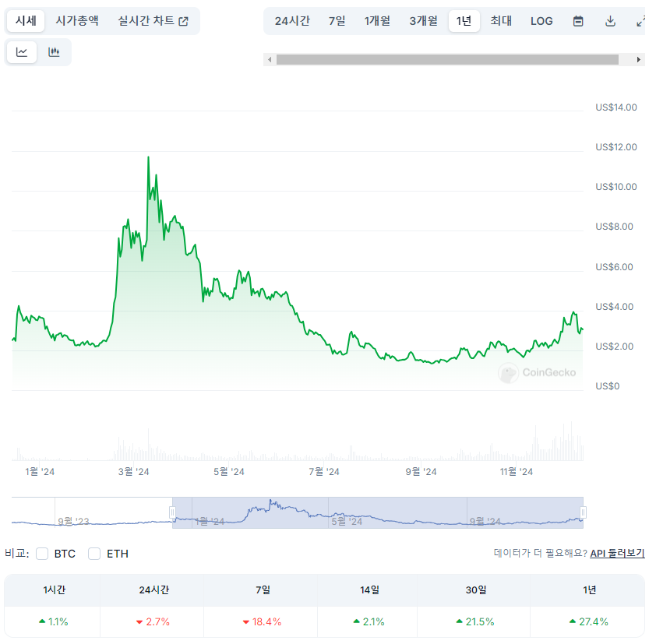Open the calendar date range picker
Screen dimensions: 656x644
578,21
